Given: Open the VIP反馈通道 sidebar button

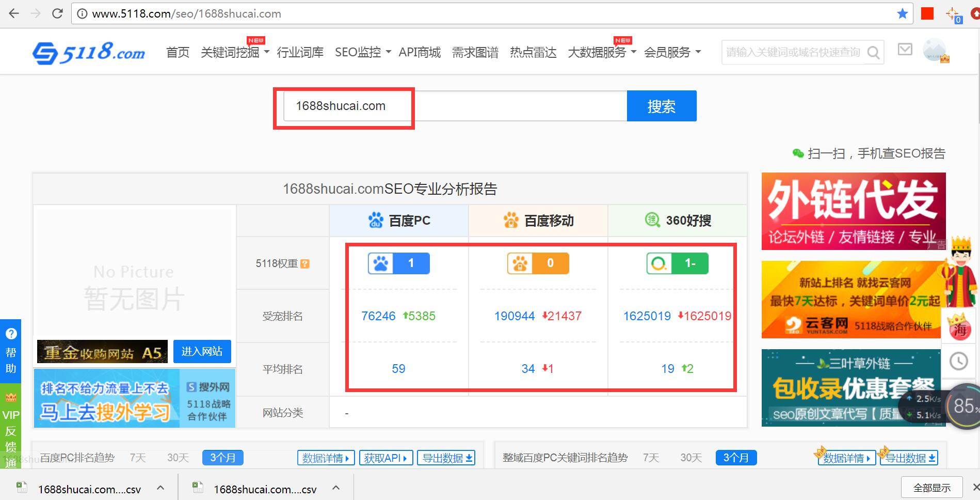Looking at the screenshot, I should (11, 426).
